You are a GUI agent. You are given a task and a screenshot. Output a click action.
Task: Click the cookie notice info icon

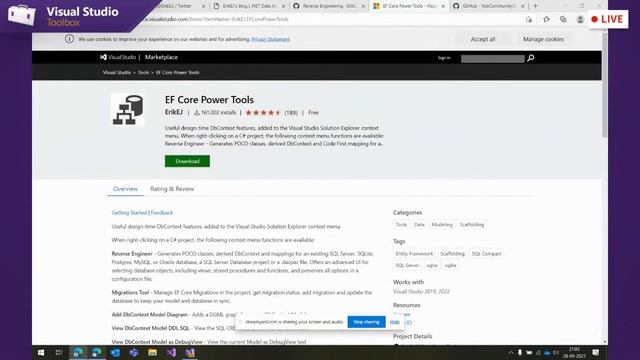point(69,39)
